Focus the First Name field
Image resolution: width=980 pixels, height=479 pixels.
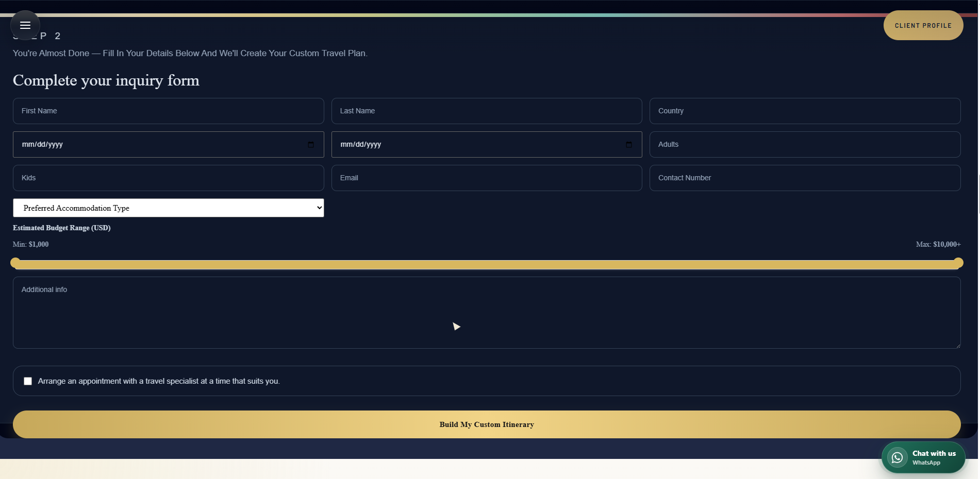click(169, 111)
